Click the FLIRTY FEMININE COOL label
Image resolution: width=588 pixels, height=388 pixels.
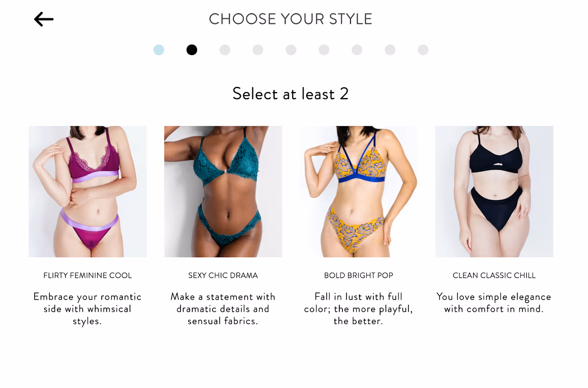(x=87, y=275)
